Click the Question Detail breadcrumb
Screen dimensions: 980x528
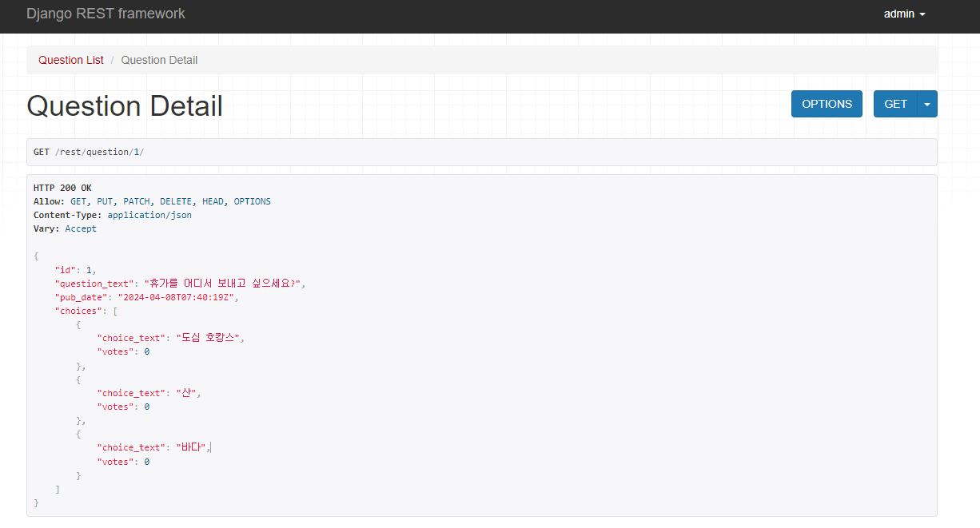(x=159, y=60)
